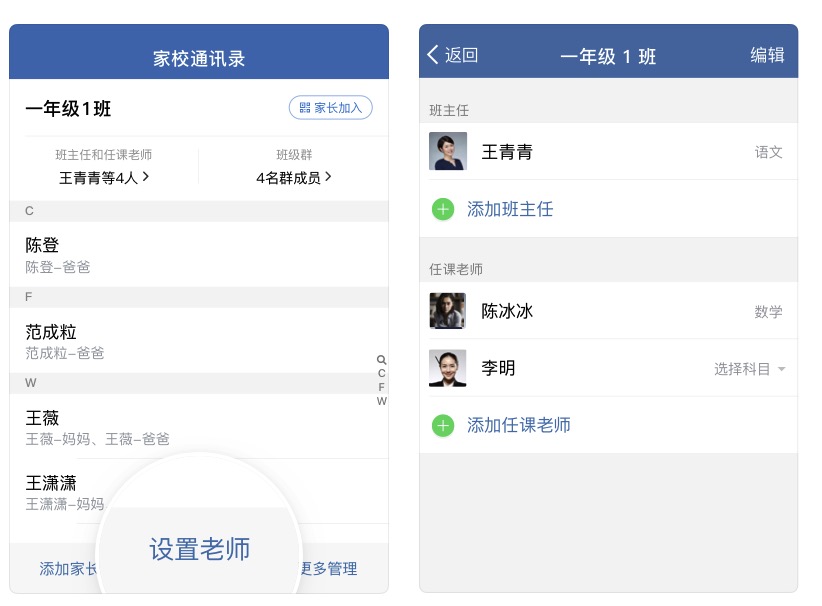The width and height of the screenshot is (822, 606).
Task: Tap 陈冰冰's profile avatar
Action: click(x=448, y=311)
